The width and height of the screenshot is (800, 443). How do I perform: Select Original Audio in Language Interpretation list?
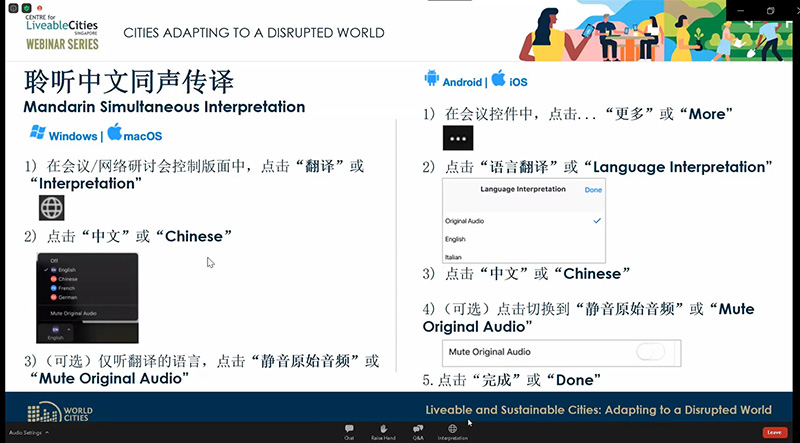[463, 220]
